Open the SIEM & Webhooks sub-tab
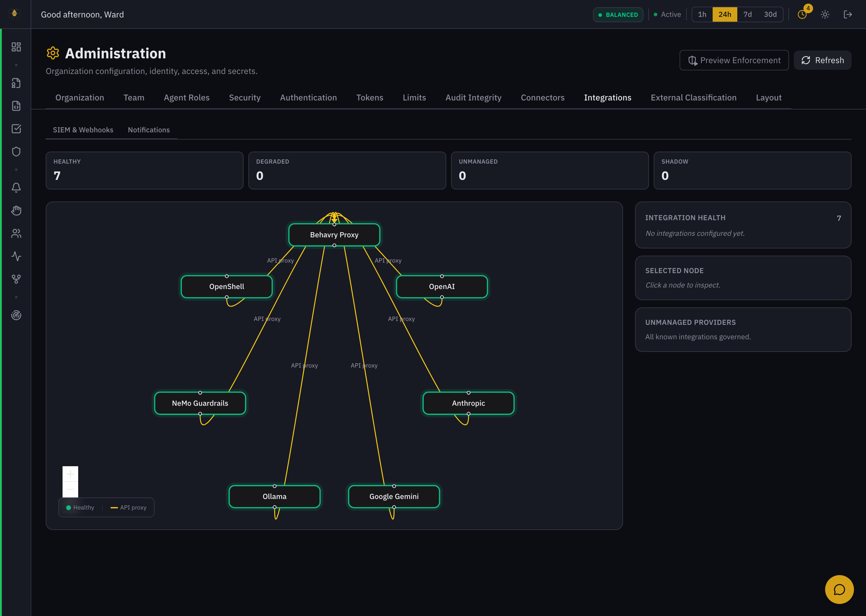This screenshot has height=616, width=866. click(x=83, y=130)
